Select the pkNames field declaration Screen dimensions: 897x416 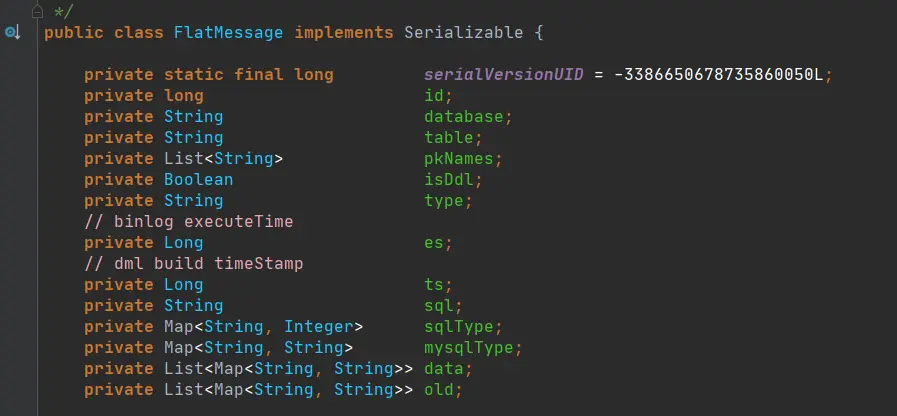293,159
